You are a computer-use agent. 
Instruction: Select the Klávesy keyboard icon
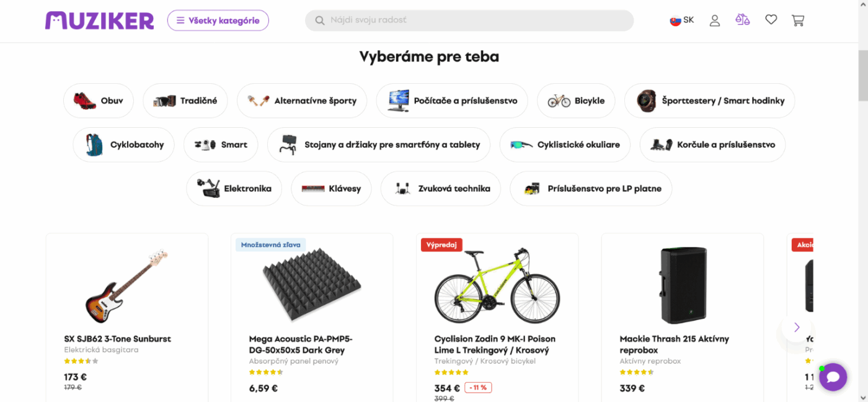pos(313,188)
